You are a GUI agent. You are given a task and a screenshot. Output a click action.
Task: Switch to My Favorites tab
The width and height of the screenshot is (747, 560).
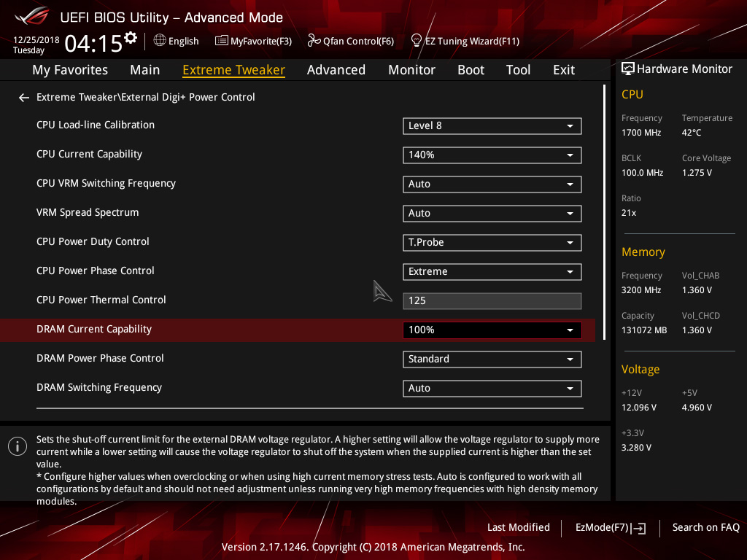point(70,70)
